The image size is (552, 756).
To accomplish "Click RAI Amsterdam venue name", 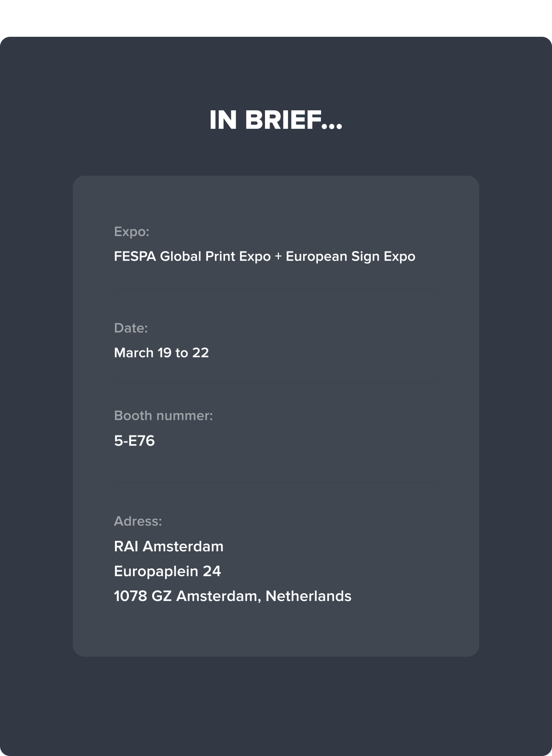I will pyautogui.click(x=169, y=546).
